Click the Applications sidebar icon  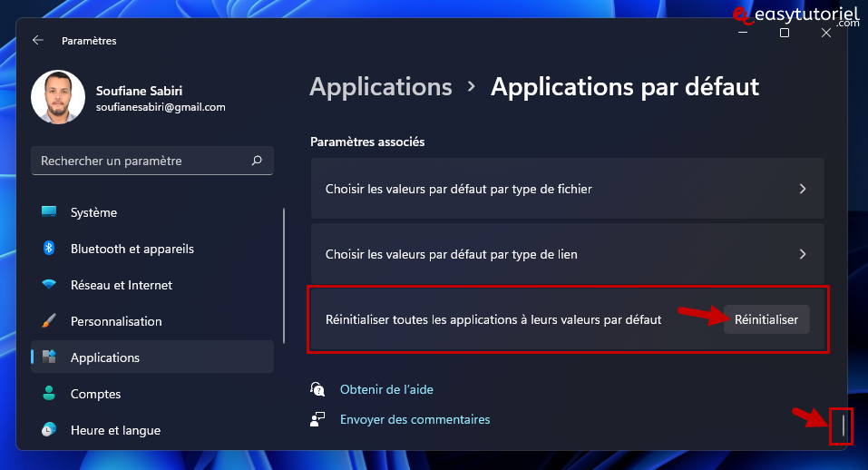click(49, 357)
